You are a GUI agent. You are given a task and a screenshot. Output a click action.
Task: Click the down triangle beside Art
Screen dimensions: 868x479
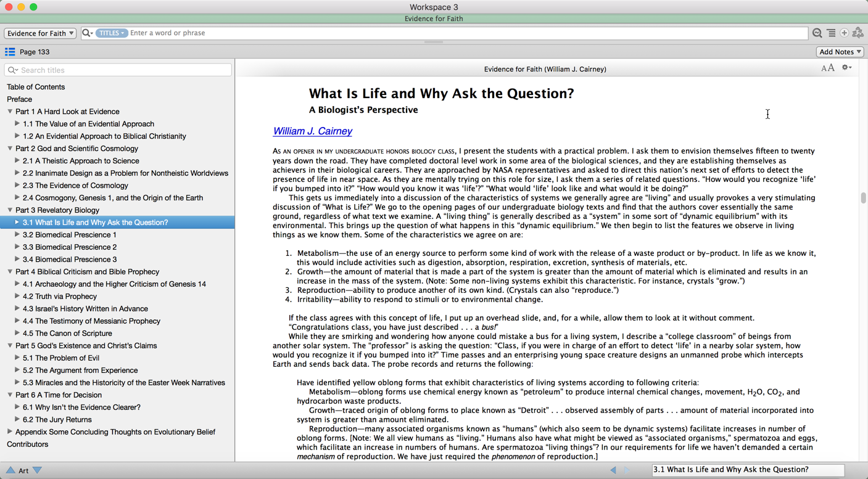37,470
